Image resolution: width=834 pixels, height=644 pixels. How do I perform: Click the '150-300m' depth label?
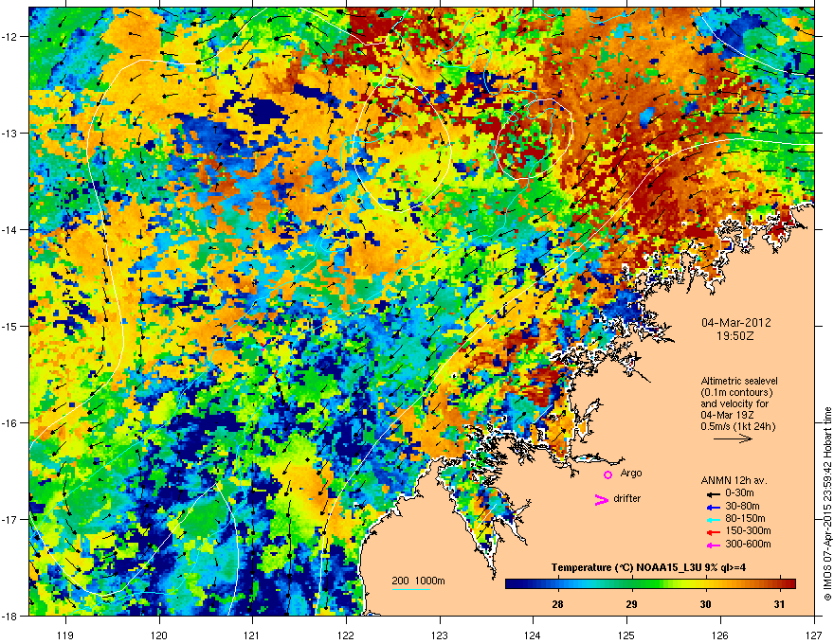tap(748, 530)
